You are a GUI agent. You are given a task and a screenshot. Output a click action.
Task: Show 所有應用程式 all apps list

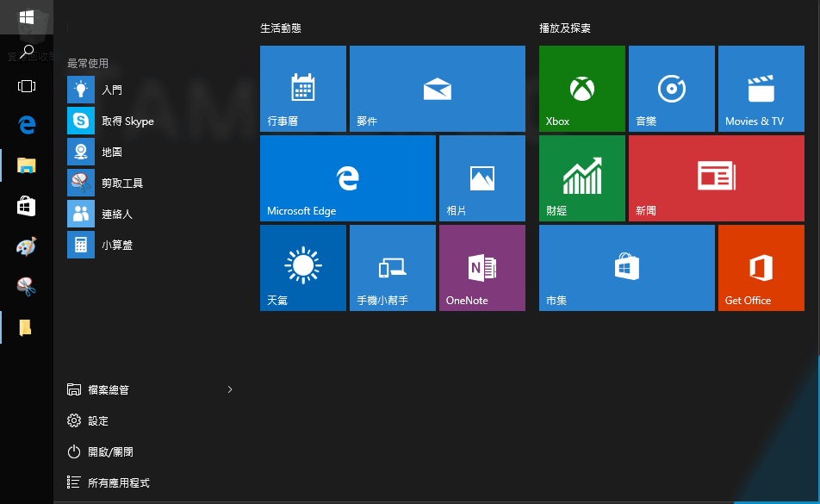pos(109,482)
